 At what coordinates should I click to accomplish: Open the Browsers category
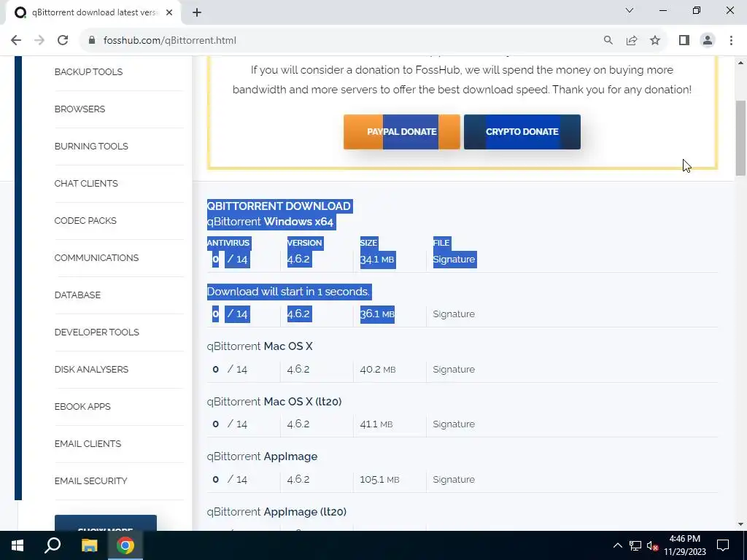80,109
